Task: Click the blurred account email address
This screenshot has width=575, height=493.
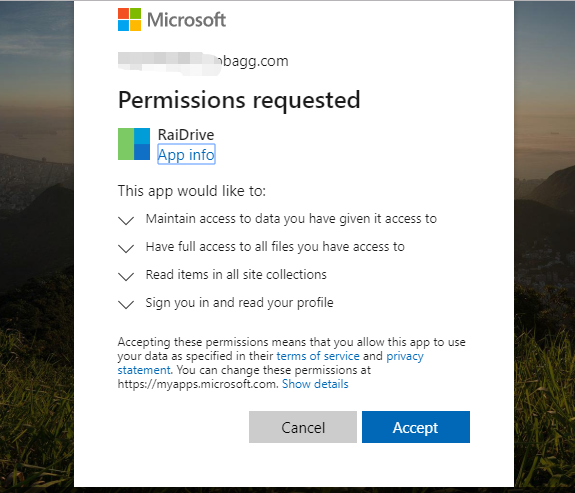Action: pos(203,61)
